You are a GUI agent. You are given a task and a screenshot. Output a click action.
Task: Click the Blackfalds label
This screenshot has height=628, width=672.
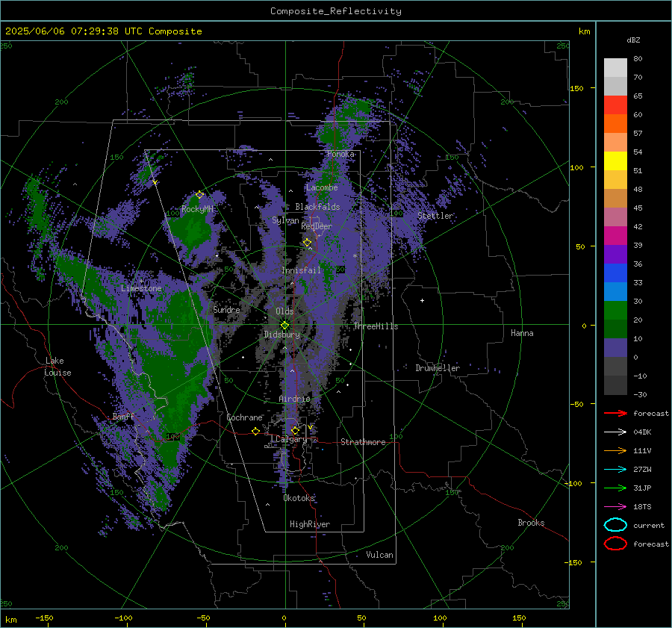317,207
